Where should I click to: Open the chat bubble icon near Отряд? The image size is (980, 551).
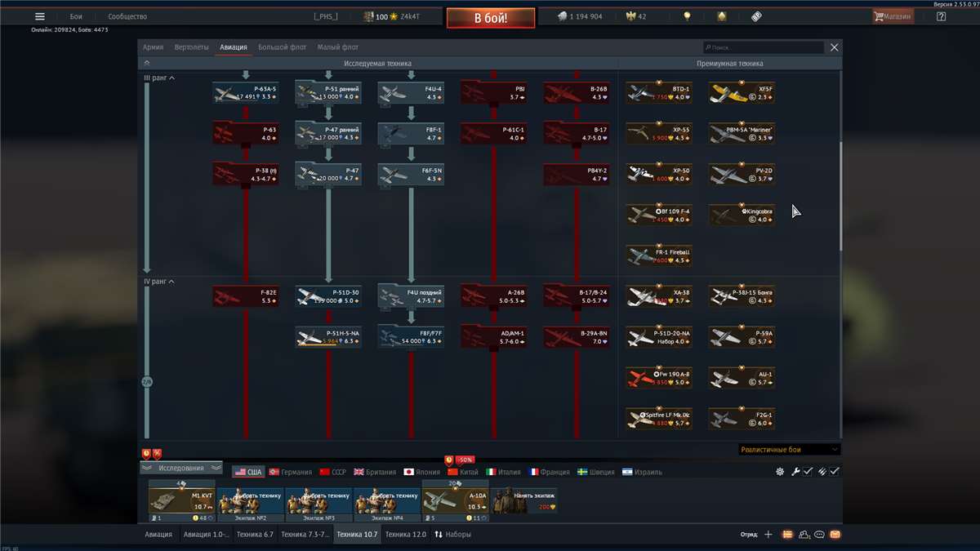point(819,534)
